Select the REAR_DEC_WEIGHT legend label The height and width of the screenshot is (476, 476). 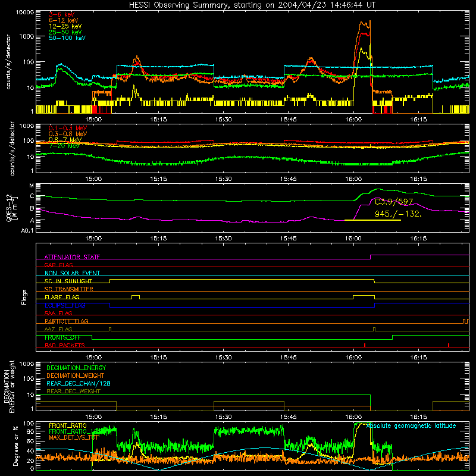pyautogui.click(x=73, y=392)
